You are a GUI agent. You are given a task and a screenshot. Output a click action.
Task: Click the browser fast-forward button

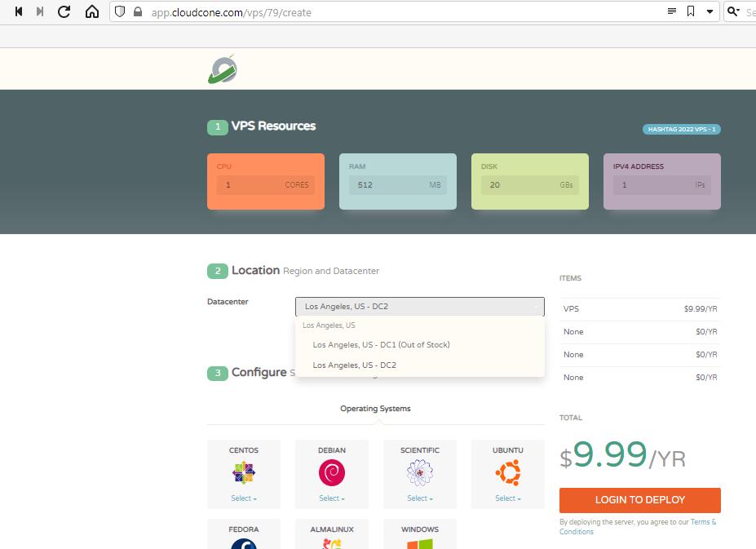40,11
